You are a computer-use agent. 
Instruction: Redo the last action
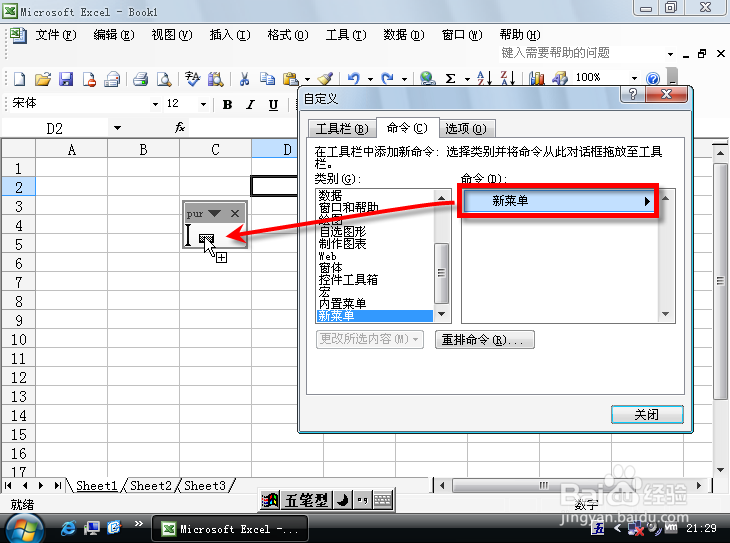click(387, 79)
